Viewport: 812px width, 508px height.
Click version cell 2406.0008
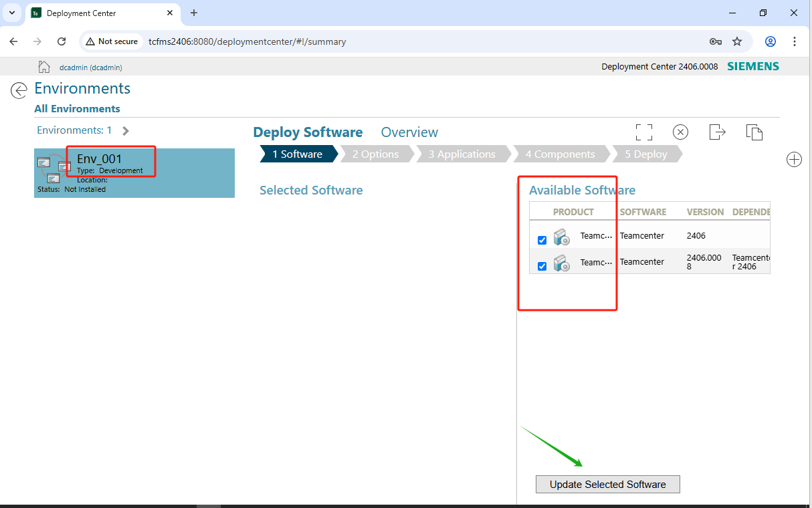point(704,262)
